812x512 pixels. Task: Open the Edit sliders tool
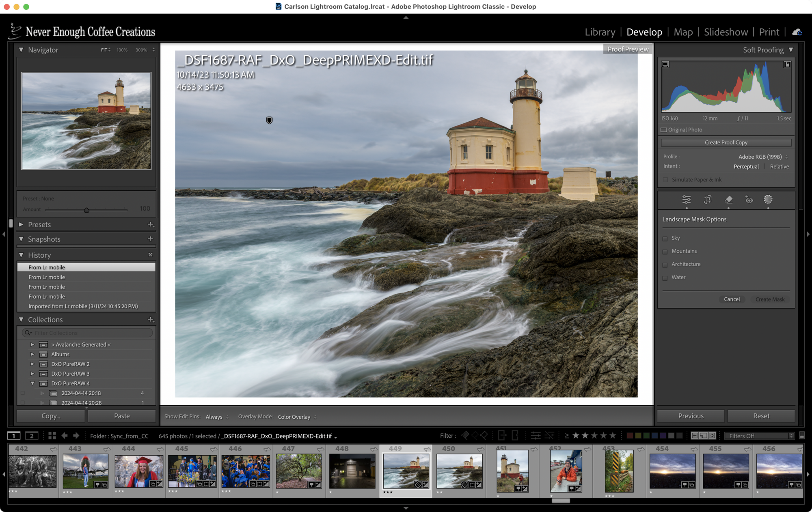coord(686,200)
